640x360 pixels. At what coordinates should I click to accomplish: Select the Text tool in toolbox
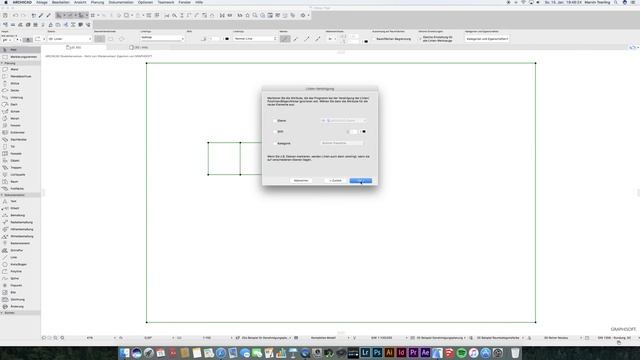[13, 201]
